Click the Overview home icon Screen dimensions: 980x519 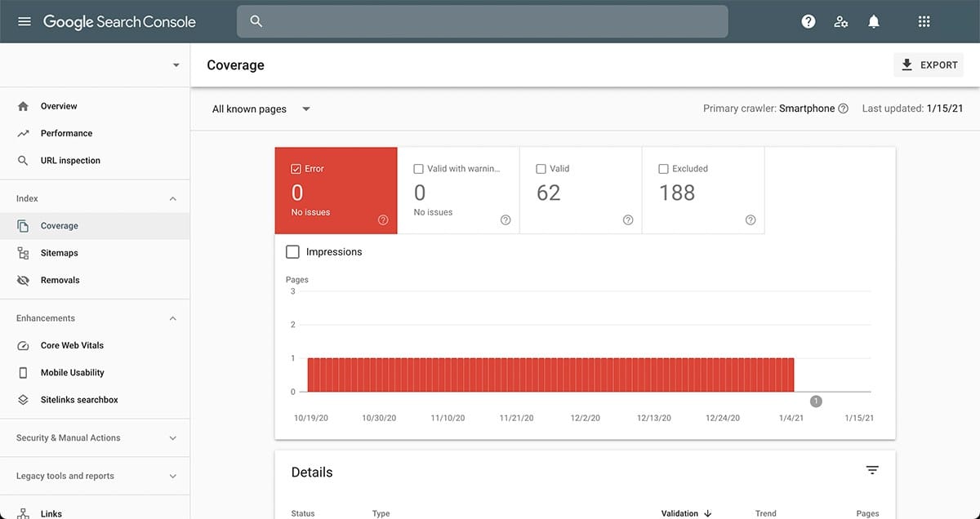click(23, 106)
